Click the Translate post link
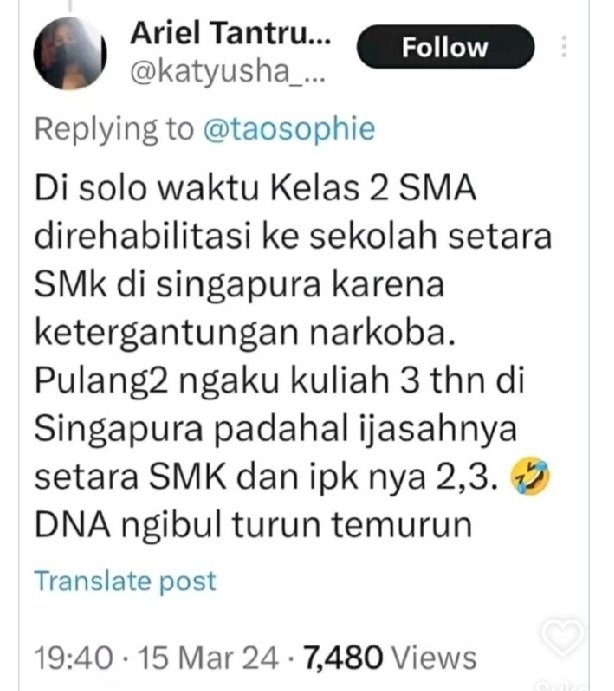The image size is (614, 691). [126, 581]
